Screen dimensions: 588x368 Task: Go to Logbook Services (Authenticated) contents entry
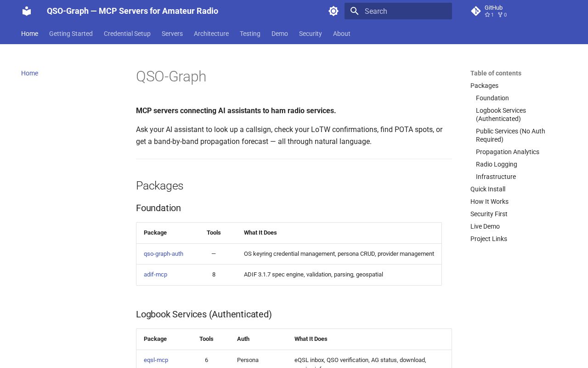501,115
